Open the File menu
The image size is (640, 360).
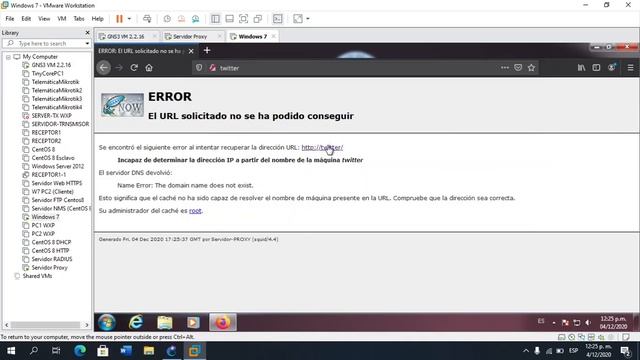pyautogui.click(x=10, y=19)
